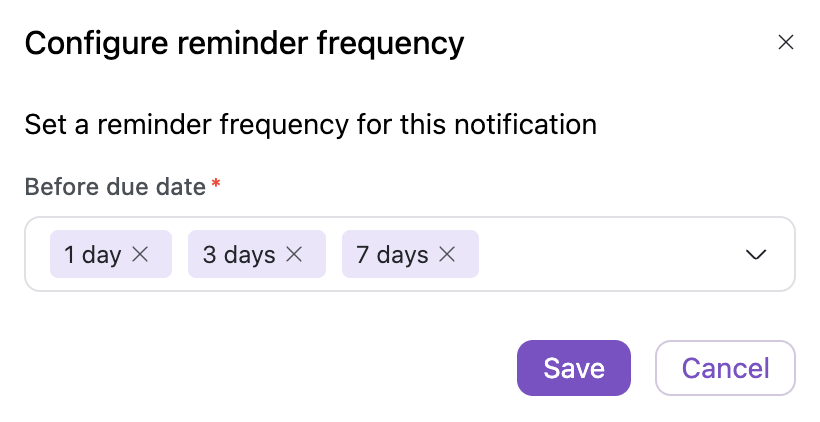Click the word "Configure" in the title
Image resolution: width=820 pixels, height=422 pixels.
85,43
